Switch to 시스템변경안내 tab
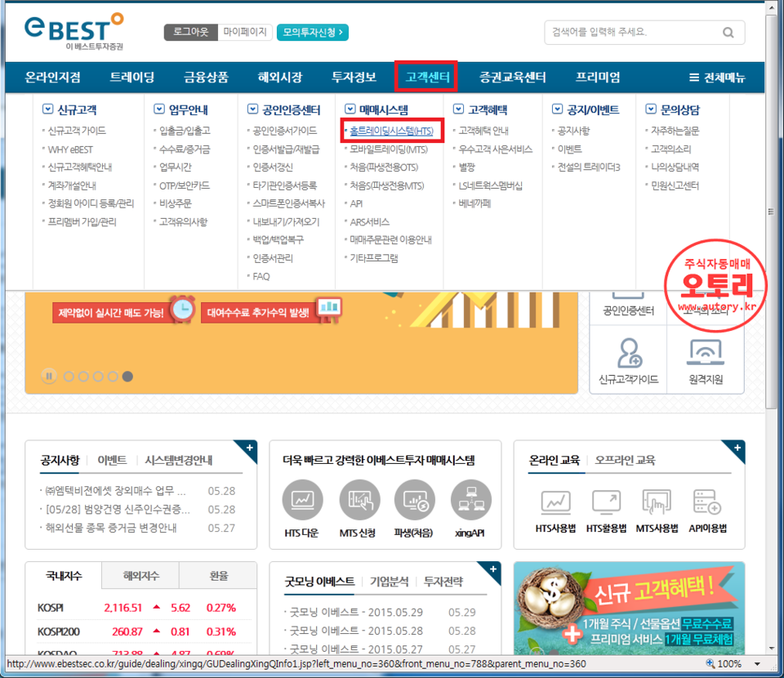This screenshot has width=784, height=678. 179,460
